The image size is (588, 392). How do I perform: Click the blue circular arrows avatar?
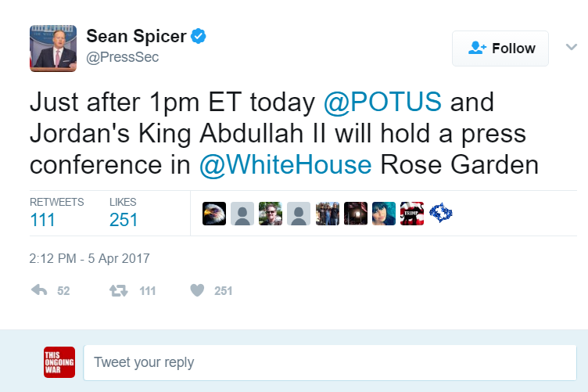coord(441,214)
